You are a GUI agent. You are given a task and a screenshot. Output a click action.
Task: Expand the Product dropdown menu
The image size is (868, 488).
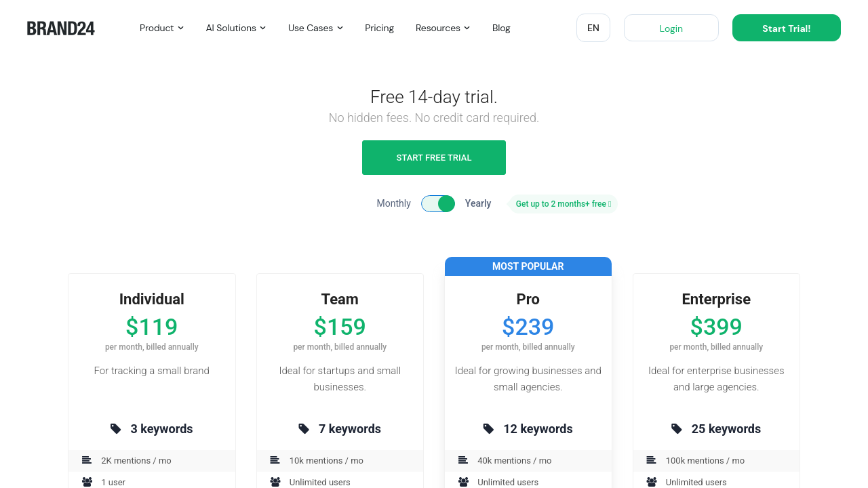click(161, 28)
